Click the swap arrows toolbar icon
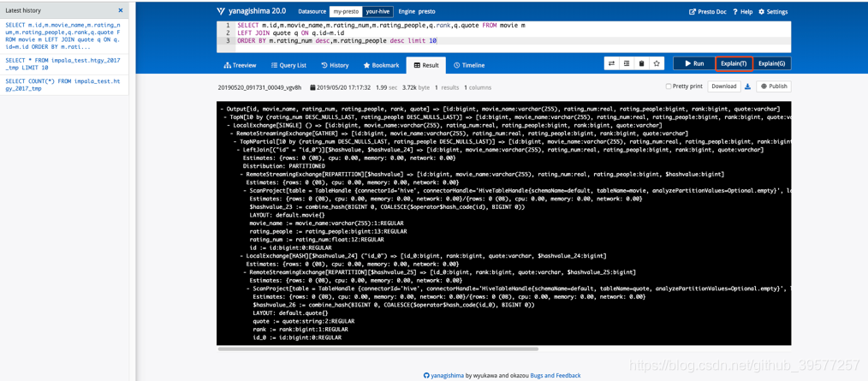Viewport: 868px width, 381px height. [611, 63]
